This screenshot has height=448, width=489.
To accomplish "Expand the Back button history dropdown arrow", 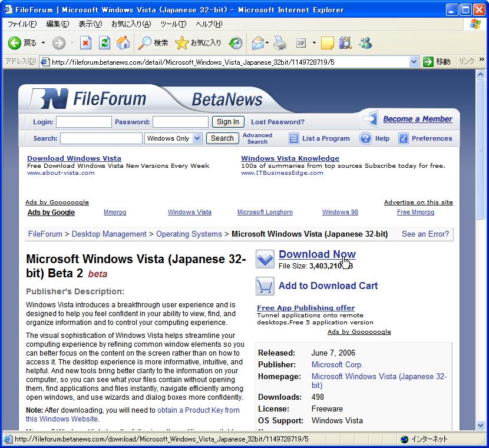I will [44, 43].
